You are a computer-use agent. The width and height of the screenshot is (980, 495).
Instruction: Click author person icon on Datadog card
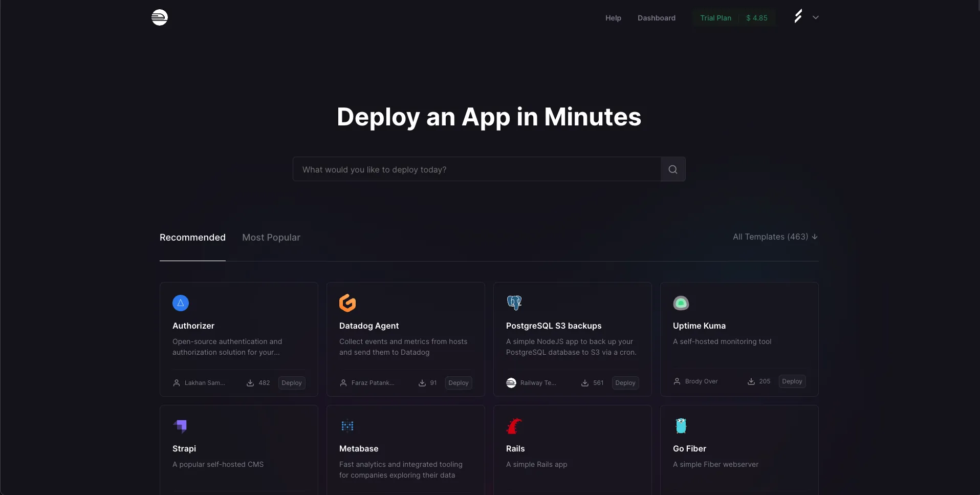pyautogui.click(x=343, y=383)
